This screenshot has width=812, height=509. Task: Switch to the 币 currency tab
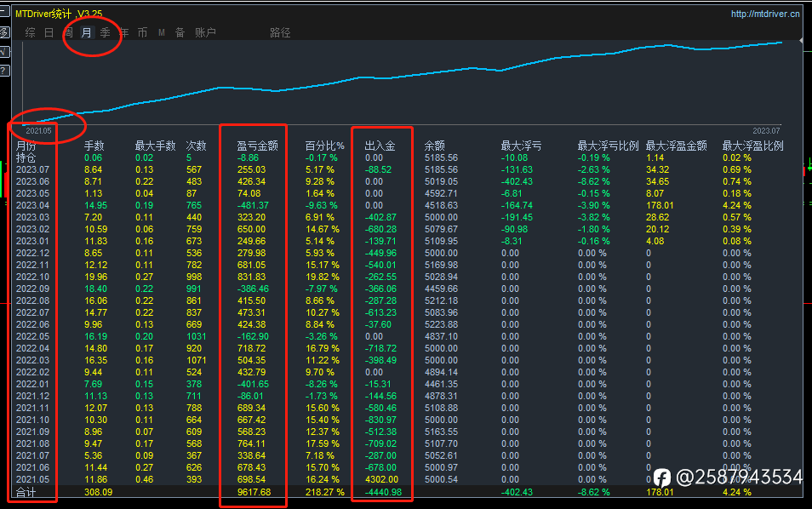tap(142, 32)
